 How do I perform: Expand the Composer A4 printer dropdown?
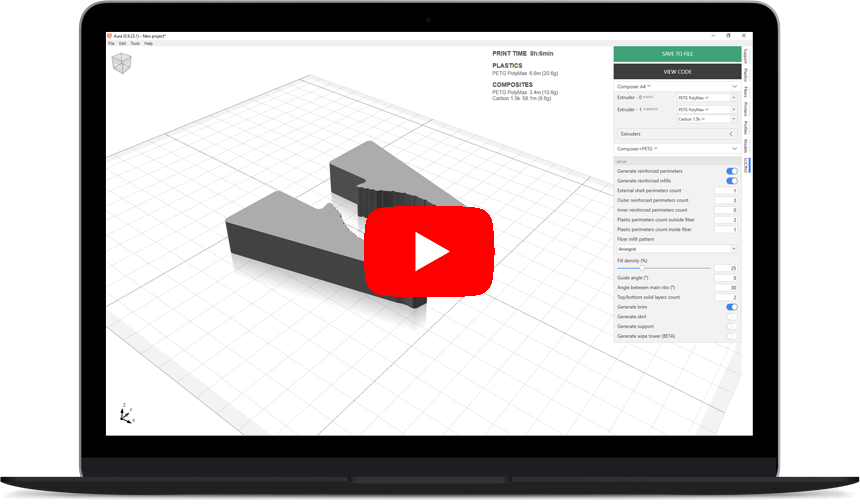coord(676,87)
